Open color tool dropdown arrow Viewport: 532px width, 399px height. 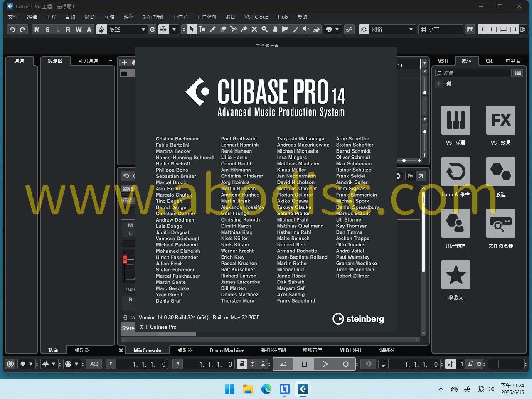click(x=337, y=30)
